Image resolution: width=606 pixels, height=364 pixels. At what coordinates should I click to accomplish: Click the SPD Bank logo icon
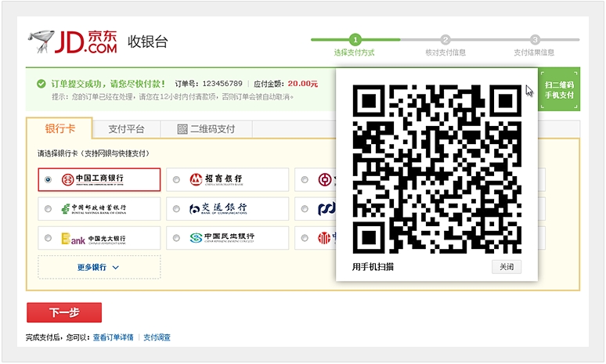pyautogui.click(x=326, y=209)
